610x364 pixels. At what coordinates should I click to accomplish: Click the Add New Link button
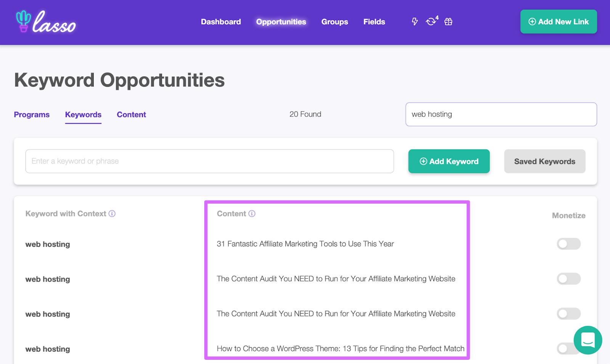tap(559, 22)
